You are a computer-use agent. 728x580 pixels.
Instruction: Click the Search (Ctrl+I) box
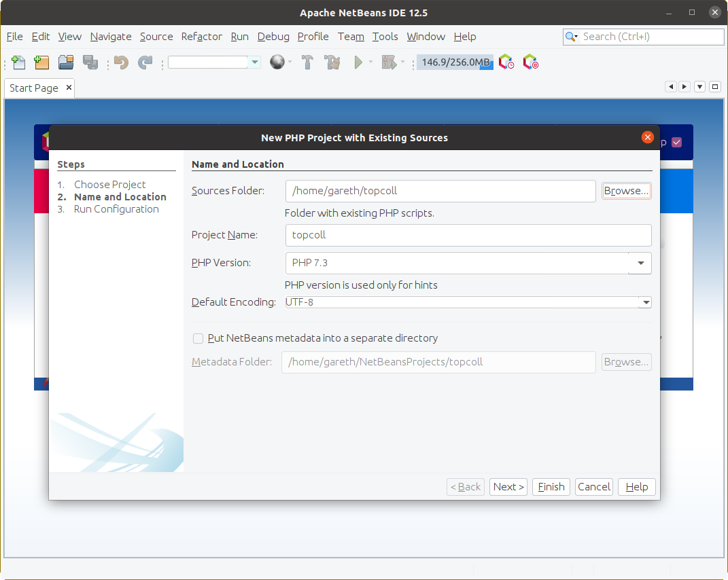[643, 37]
